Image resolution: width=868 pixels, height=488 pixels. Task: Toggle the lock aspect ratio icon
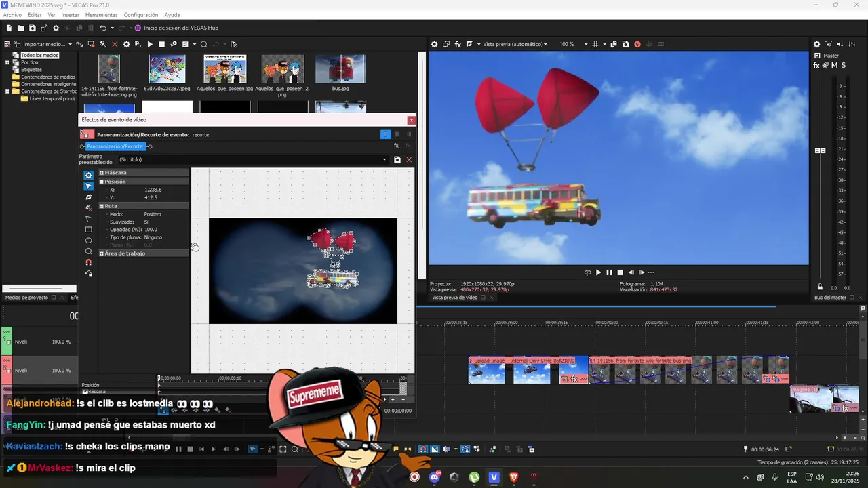pos(88,273)
